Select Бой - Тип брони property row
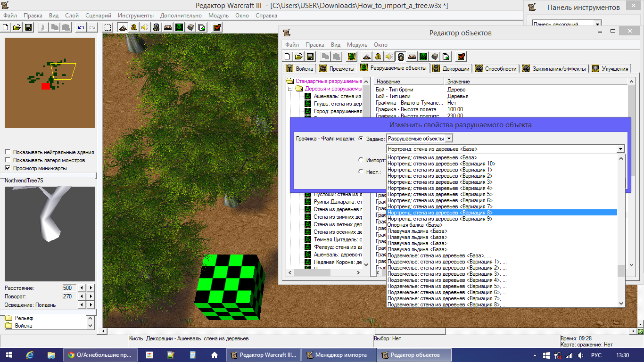This screenshot has height=362, width=644. tap(501, 90)
